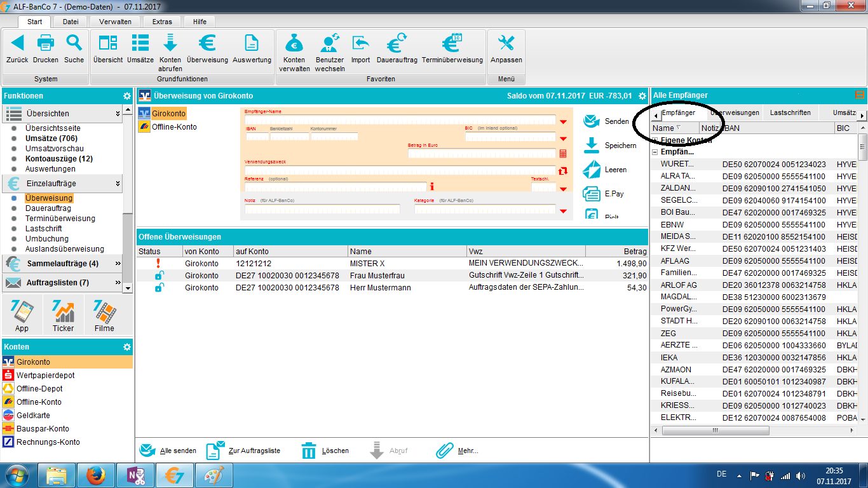Open Dauerauftrag from the Favoriten group
868x488 pixels.
397,43
